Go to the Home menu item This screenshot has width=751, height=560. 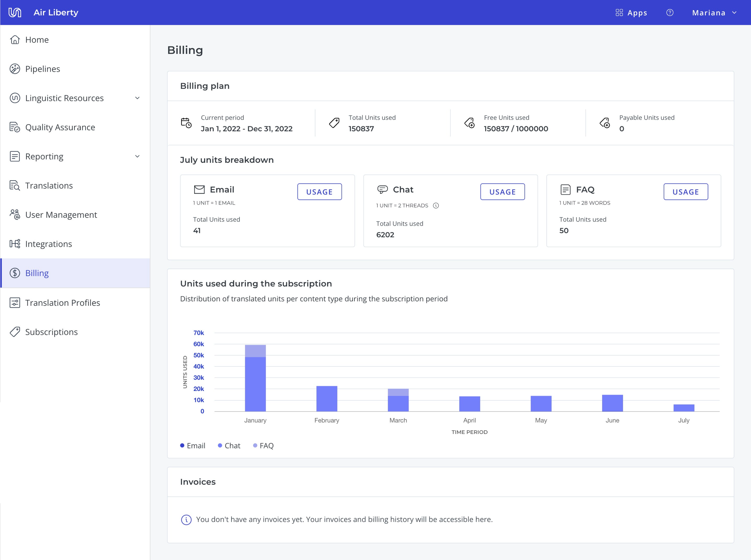[37, 40]
